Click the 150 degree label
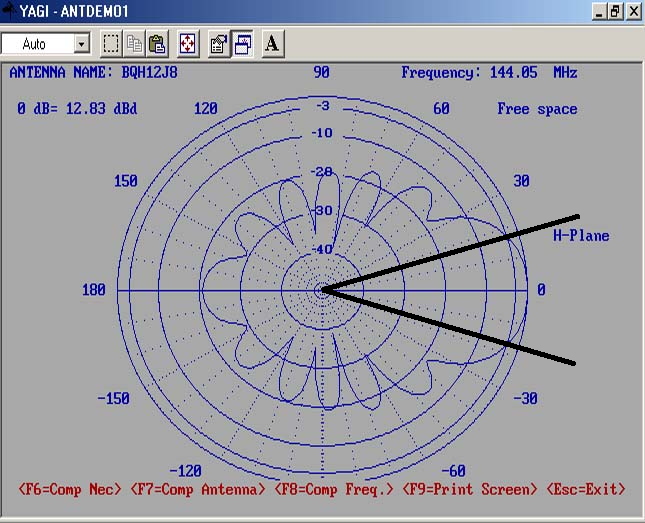The image size is (645, 523). (x=126, y=181)
